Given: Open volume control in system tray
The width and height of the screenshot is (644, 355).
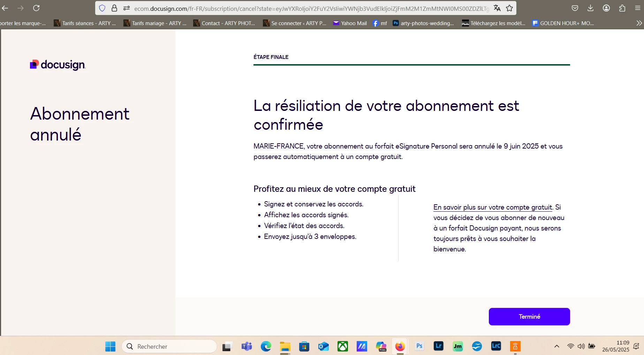Looking at the screenshot, I should click(581, 346).
